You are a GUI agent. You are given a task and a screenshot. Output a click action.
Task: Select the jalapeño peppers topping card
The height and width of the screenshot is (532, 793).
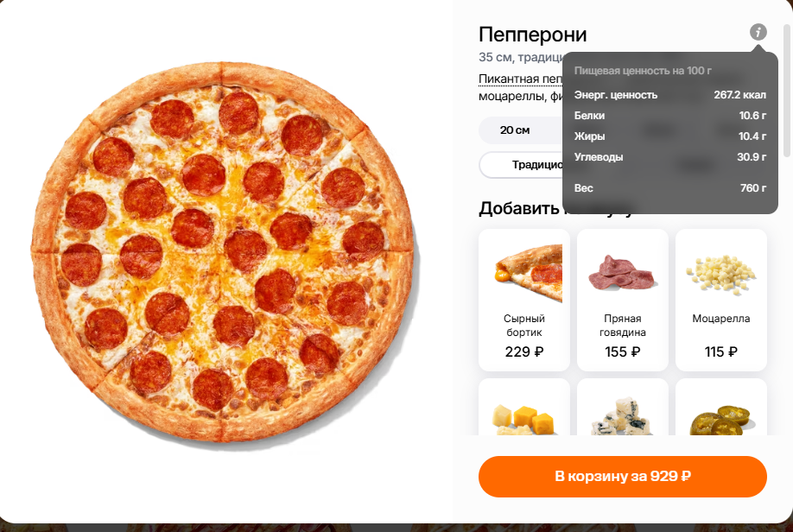721,408
